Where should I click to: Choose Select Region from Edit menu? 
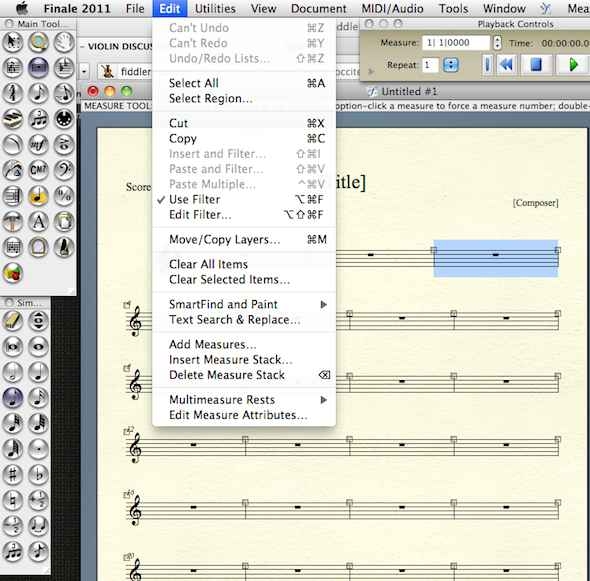pos(244,99)
